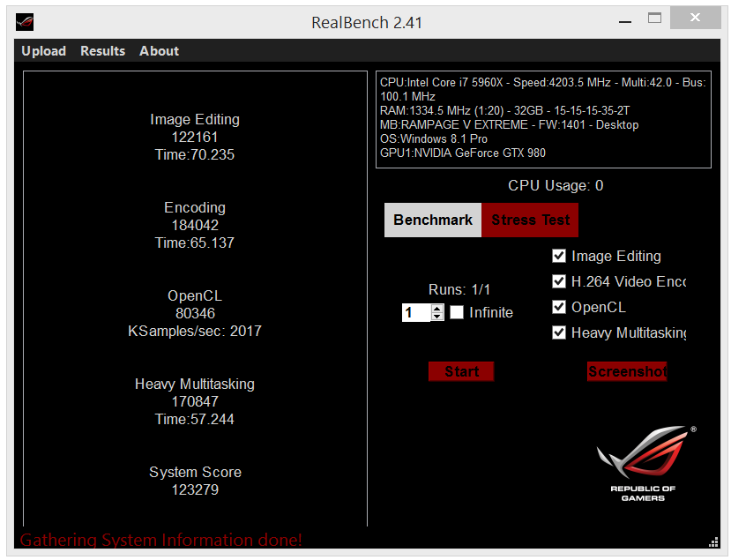Screen dimensions: 731x560
Task: Switch to the Benchmark tab
Action: [x=433, y=220]
